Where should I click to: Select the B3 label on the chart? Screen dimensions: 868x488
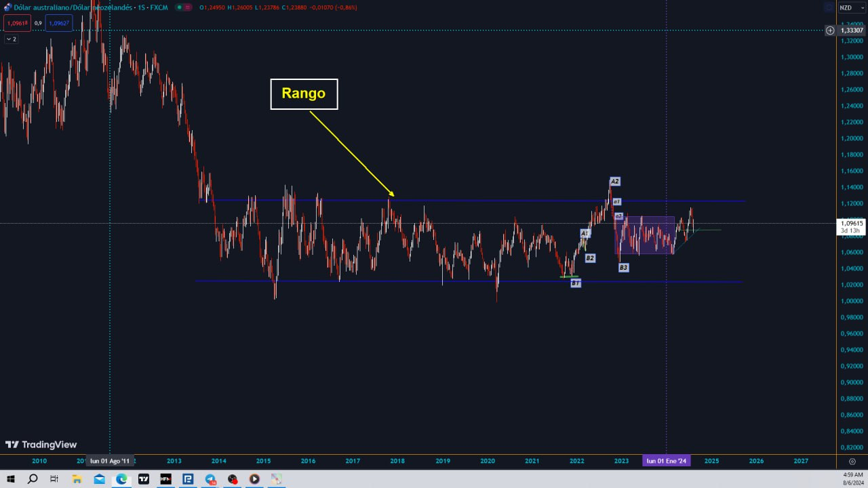coord(623,268)
